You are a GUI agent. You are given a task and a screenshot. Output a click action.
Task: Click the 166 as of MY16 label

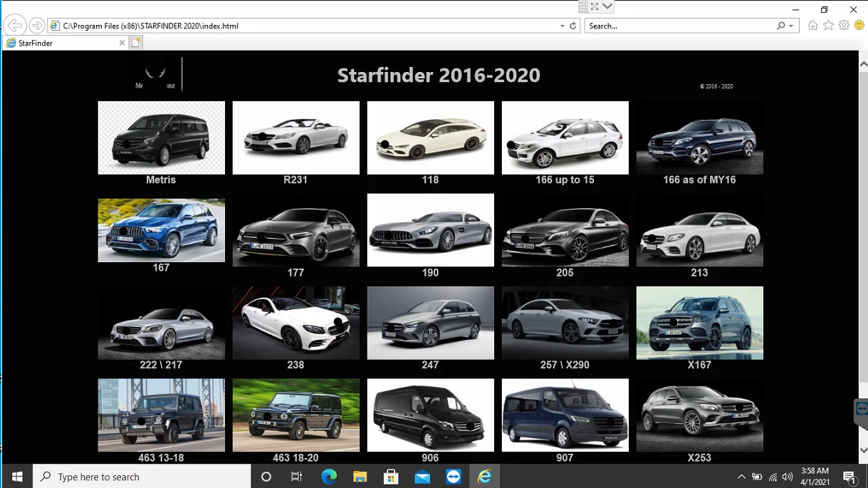click(x=699, y=180)
